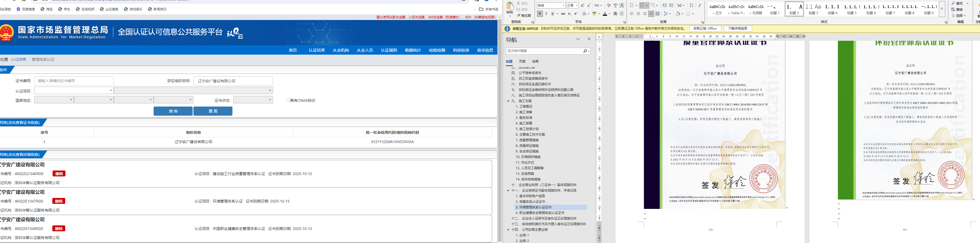This screenshot has height=243, width=980.
Task: Center align the paragraph text
Action: pos(638,14)
